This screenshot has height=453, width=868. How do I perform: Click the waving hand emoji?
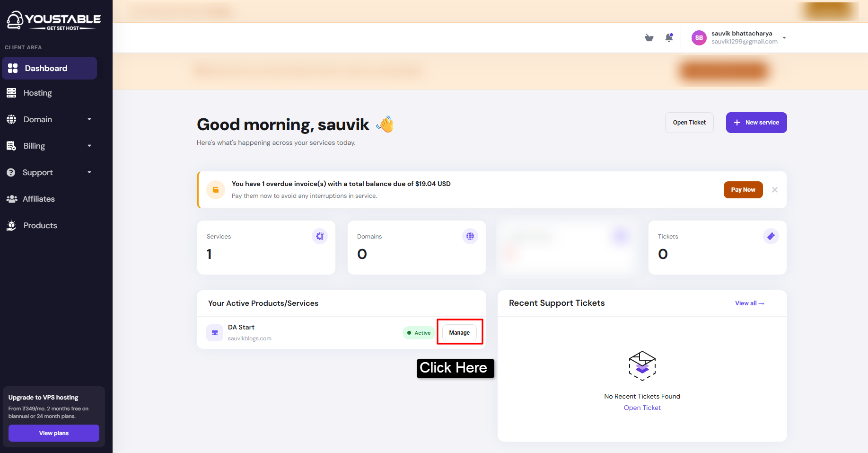click(385, 124)
